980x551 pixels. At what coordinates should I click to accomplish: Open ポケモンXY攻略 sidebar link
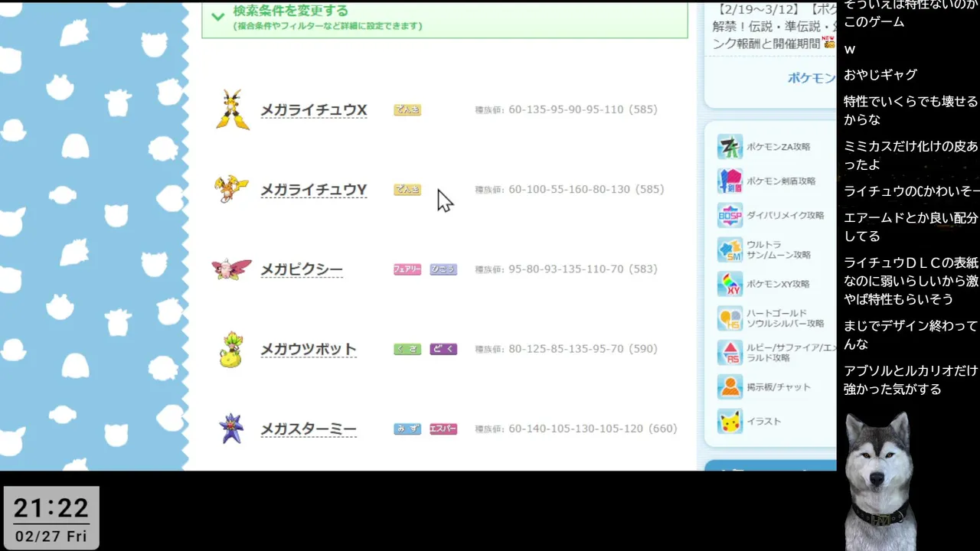pos(778,284)
